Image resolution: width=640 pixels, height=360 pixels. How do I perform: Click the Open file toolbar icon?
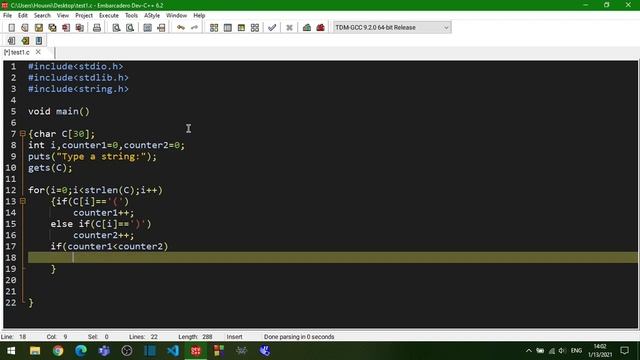click(x=25, y=28)
